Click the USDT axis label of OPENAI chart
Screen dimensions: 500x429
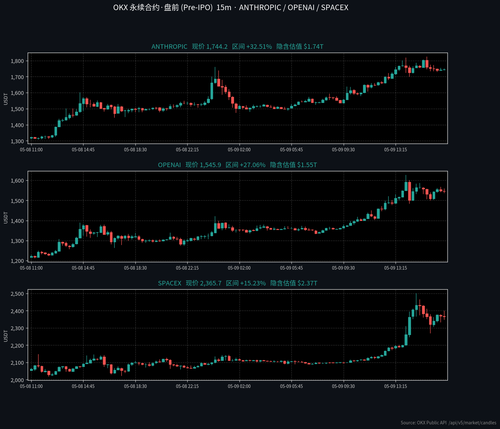(6, 217)
